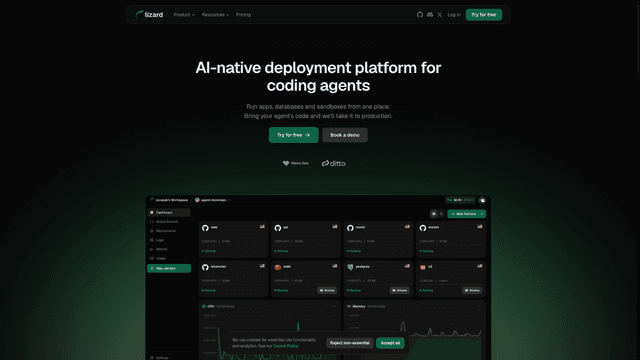
Task: Click the region flag on router card
Action: click(407, 227)
